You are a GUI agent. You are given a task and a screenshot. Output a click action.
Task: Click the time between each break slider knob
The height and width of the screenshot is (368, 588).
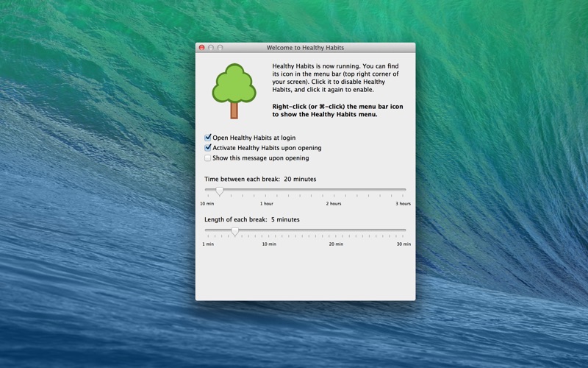(x=220, y=191)
